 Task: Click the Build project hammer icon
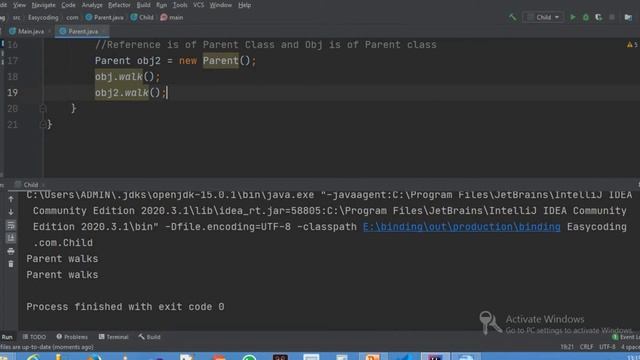click(x=512, y=17)
